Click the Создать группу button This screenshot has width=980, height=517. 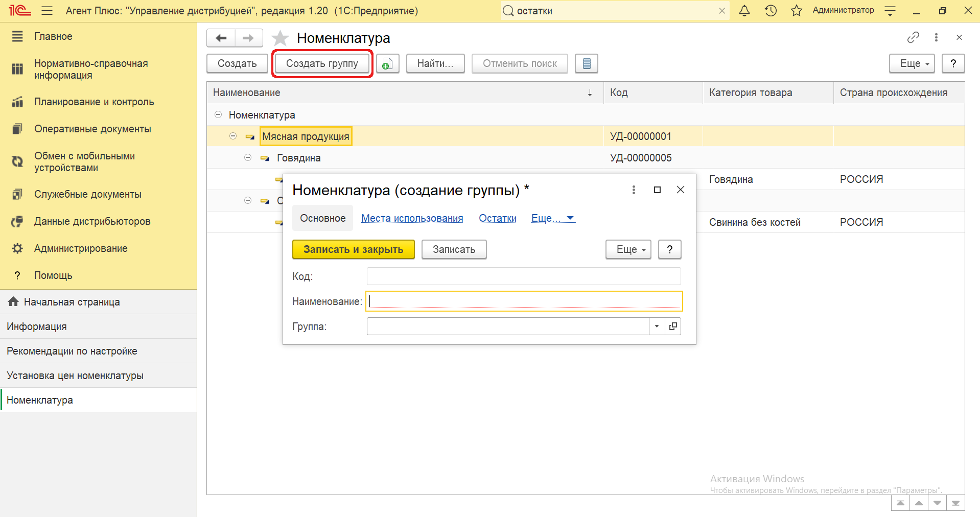322,64
